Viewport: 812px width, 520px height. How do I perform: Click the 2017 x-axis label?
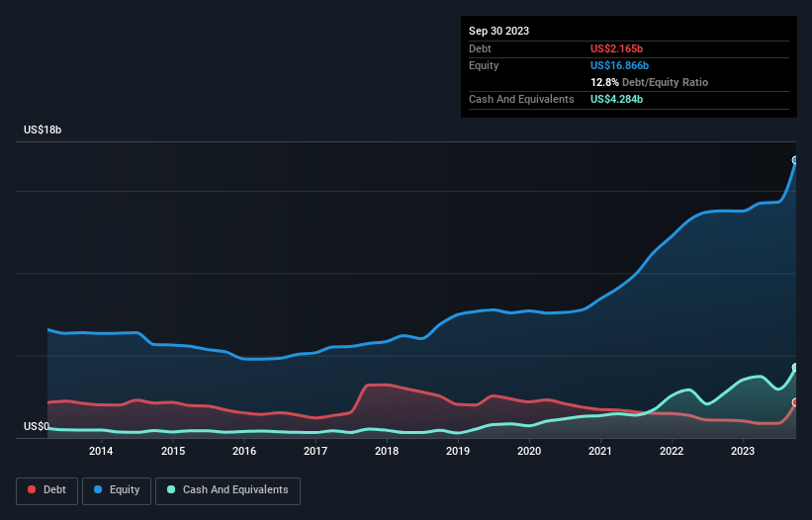click(x=316, y=451)
